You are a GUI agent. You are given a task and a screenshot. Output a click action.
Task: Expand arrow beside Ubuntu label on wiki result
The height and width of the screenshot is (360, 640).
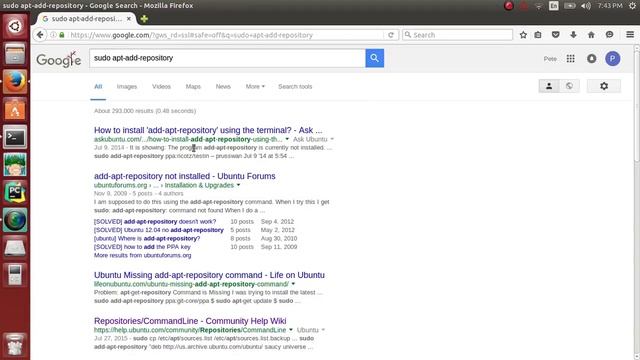point(323,330)
